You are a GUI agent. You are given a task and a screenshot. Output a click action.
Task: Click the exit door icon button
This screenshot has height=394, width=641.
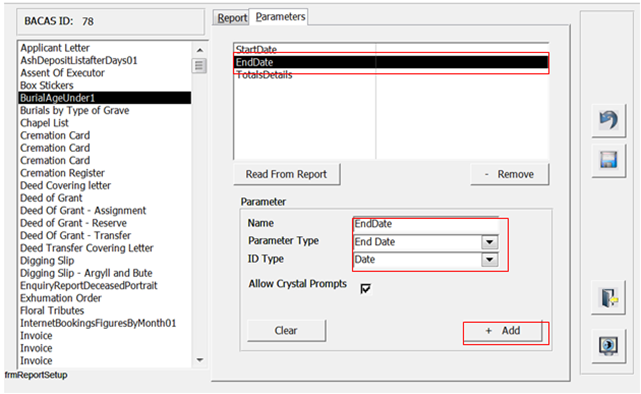point(608,298)
